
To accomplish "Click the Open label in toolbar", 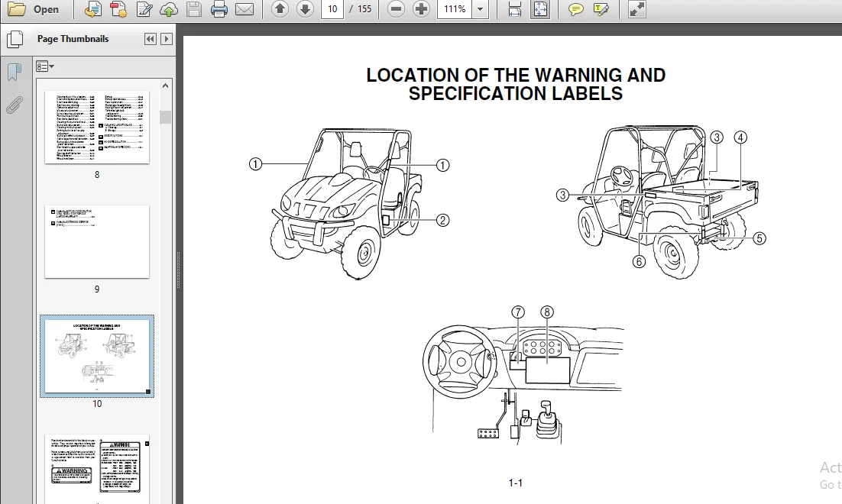I will (x=46, y=9).
